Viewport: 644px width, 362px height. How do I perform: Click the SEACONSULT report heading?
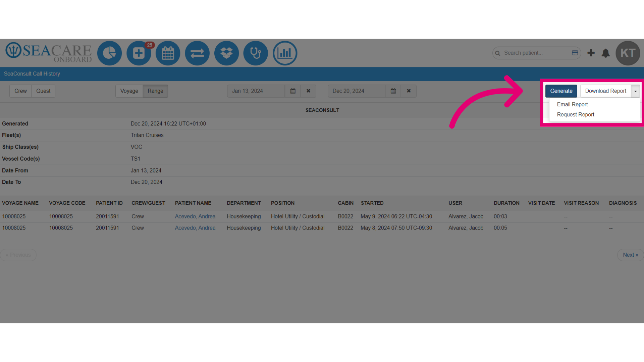[x=322, y=110]
